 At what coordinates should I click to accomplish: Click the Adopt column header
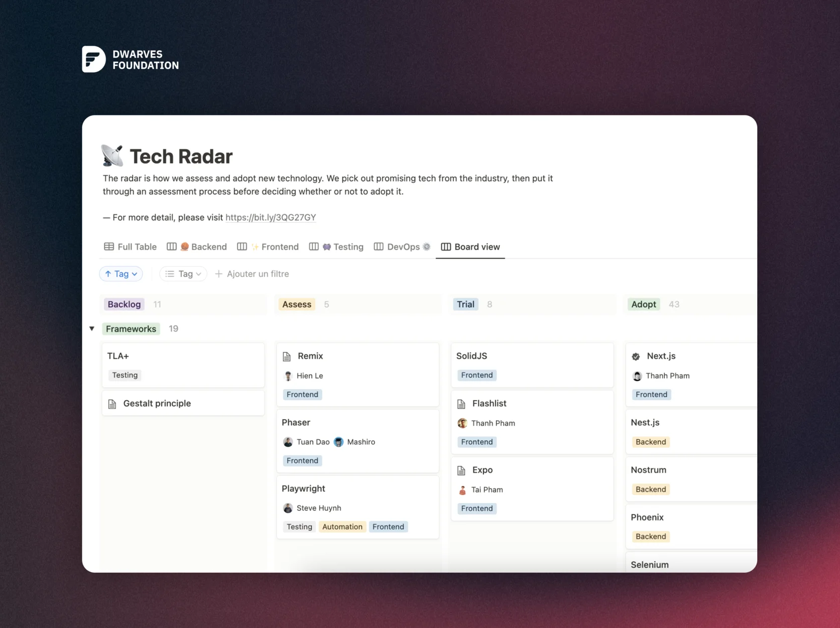644,304
